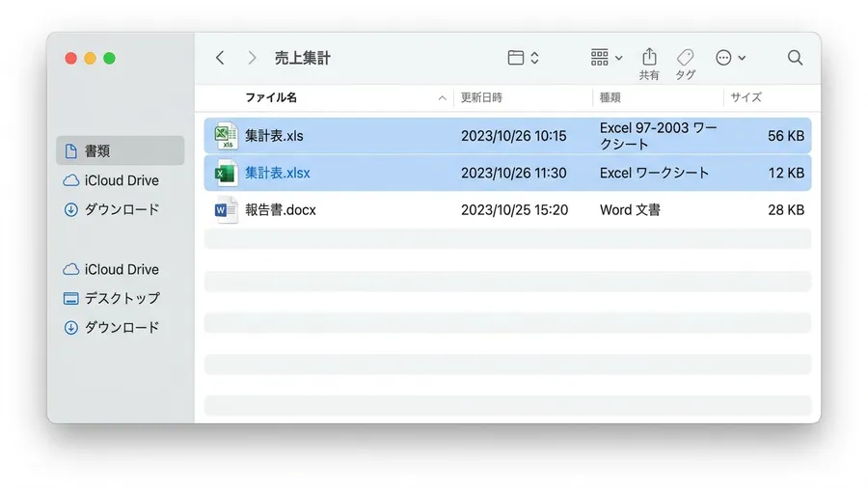Open the group view options dropdown
Screen dimensions: 868x488
click(607, 58)
